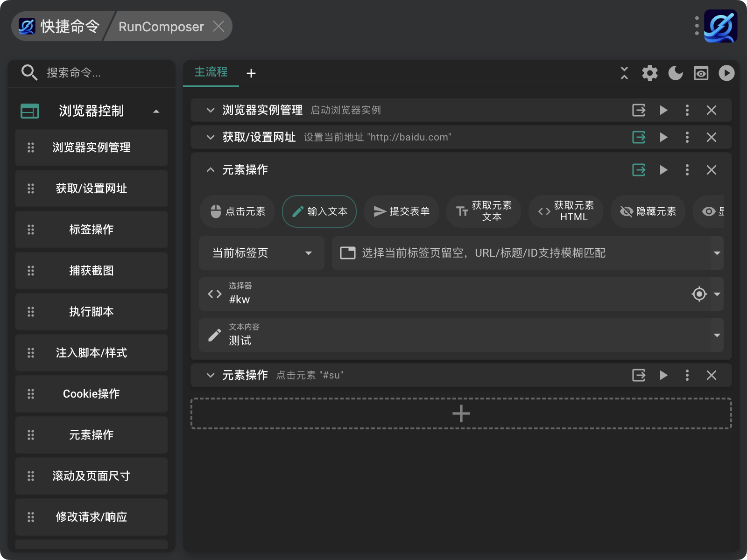Add 标签操作 command from sidebar
747x560 pixels.
(92, 230)
